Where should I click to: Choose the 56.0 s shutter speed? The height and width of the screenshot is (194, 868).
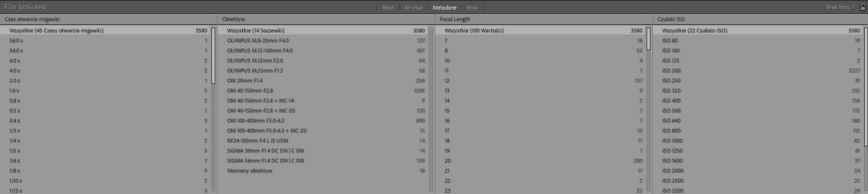17,41
